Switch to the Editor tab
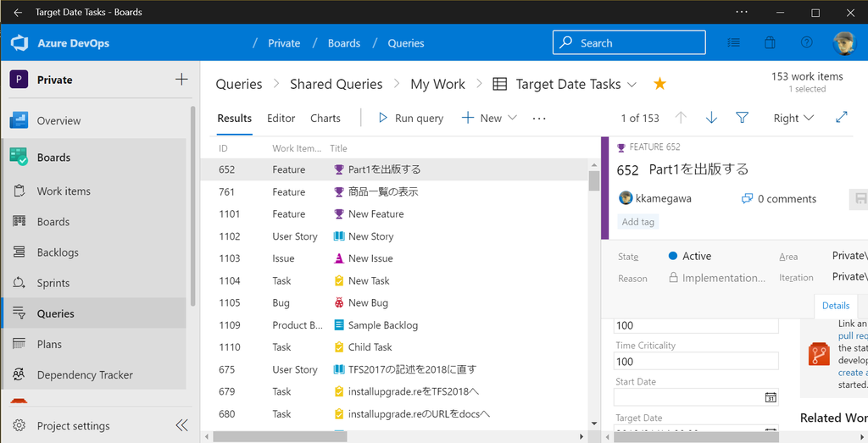868x443 pixels. click(281, 118)
